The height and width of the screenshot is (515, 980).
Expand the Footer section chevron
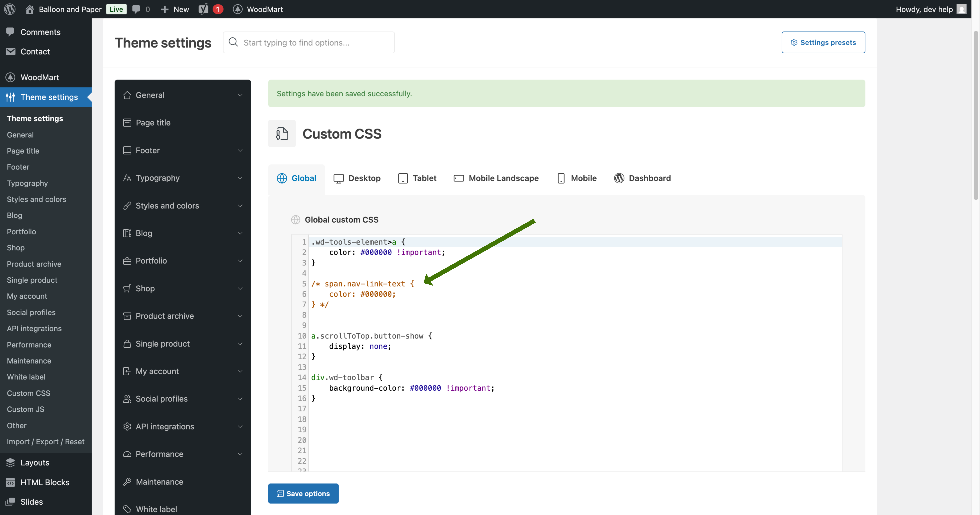[x=240, y=150]
